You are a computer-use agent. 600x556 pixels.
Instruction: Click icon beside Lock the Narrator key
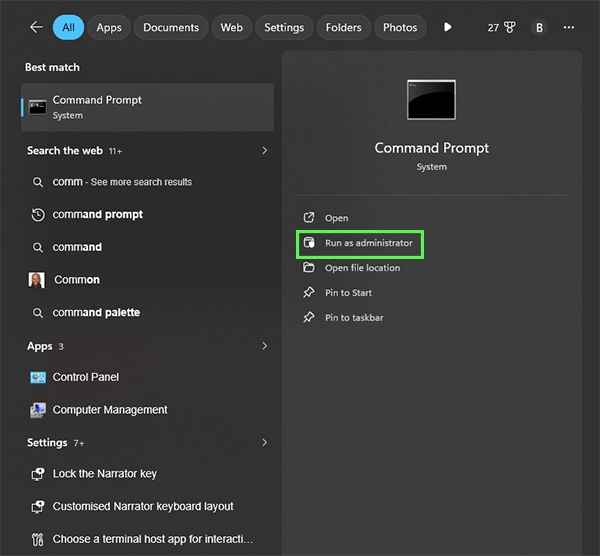[38, 474]
